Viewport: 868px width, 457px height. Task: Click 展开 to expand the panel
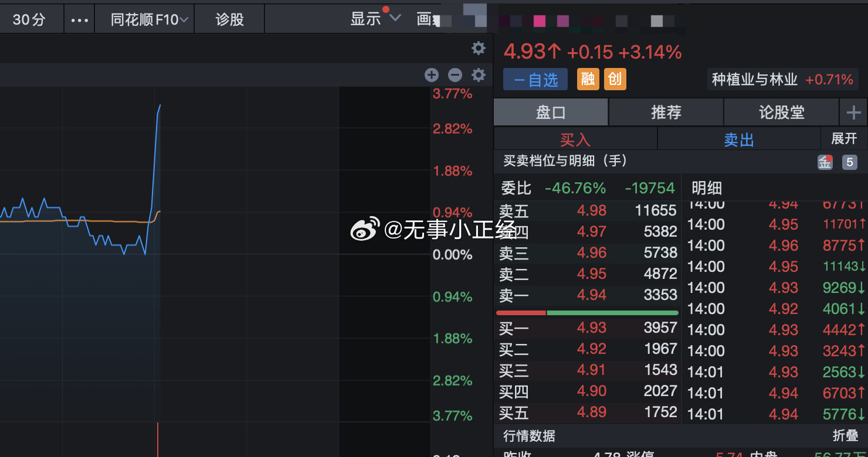pos(845,139)
